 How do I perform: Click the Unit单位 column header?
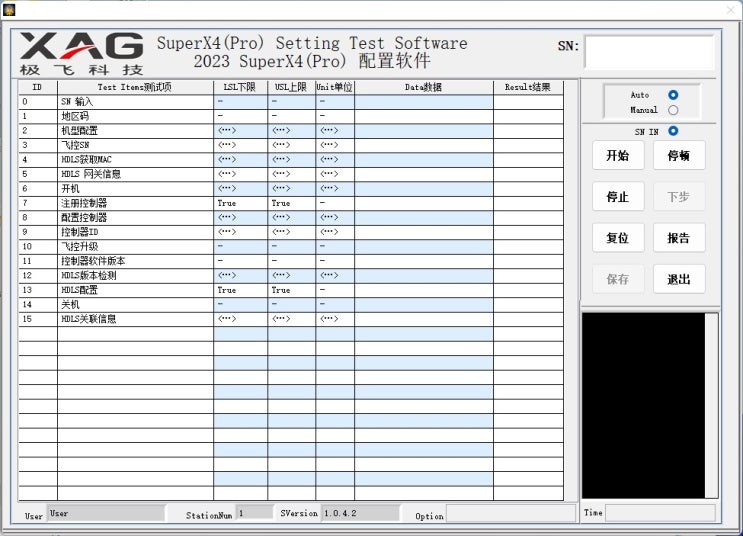pyautogui.click(x=335, y=87)
